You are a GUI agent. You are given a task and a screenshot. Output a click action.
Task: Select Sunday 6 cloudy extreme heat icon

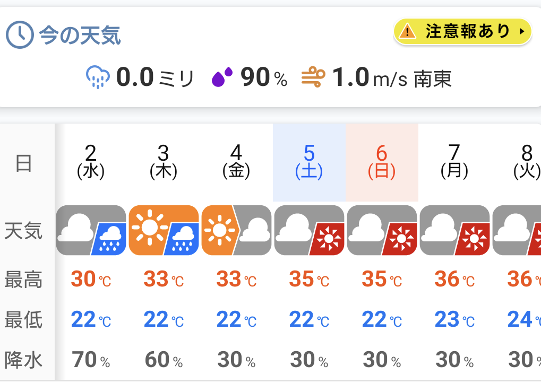click(382, 230)
